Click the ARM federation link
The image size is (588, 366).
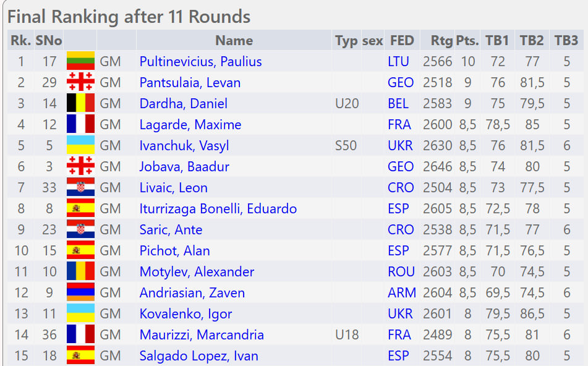401,292
